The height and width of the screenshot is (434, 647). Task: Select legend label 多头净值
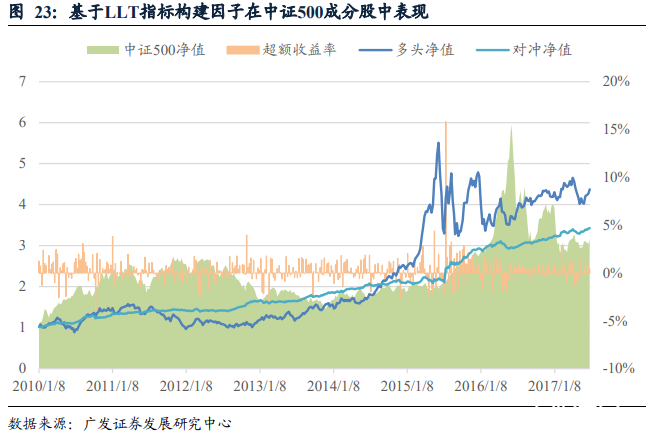425,50
